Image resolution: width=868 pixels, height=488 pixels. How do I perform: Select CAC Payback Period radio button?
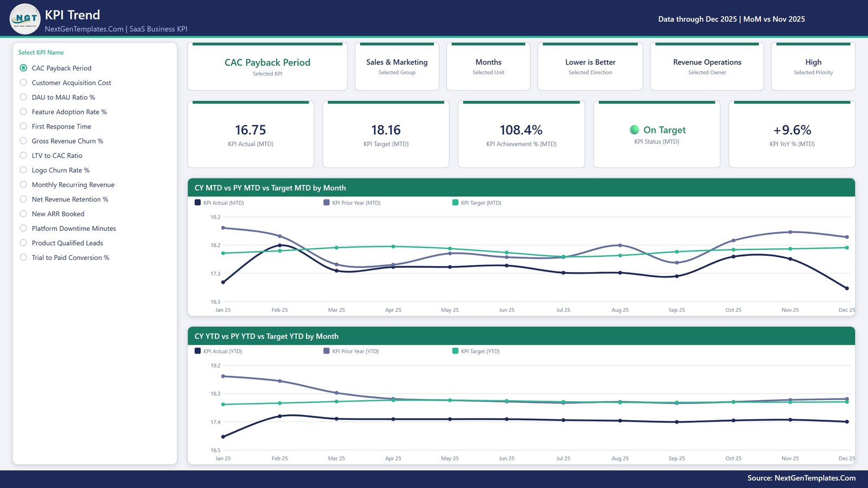coord(23,68)
